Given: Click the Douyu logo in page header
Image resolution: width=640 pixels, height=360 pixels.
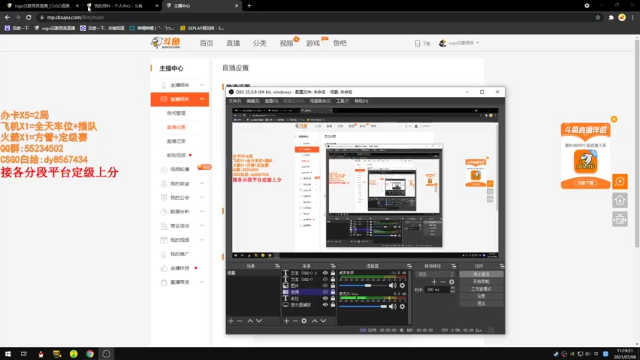Looking at the screenshot, I should click(x=165, y=43).
